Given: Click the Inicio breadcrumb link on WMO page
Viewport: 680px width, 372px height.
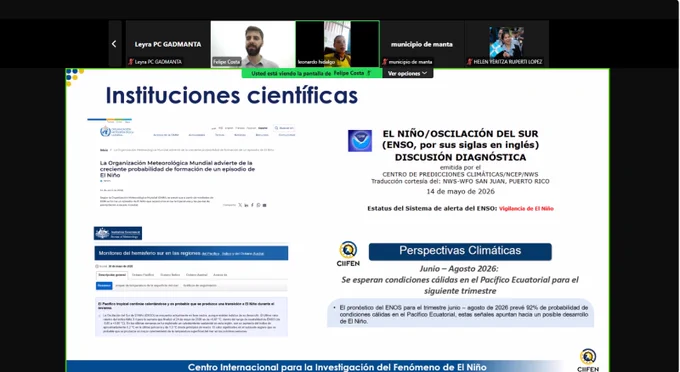Looking at the screenshot, I should [x=104, y=150].
